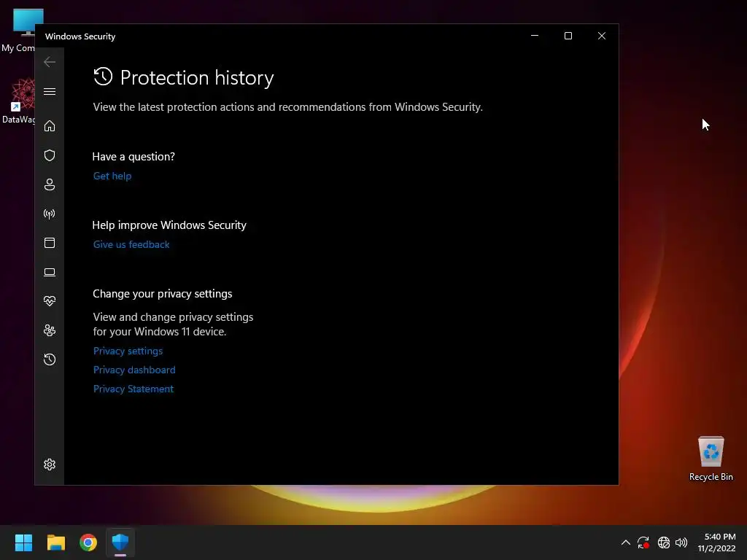Open Virus & threat protection shield icon
747x560 pixels.
point(50,155)
